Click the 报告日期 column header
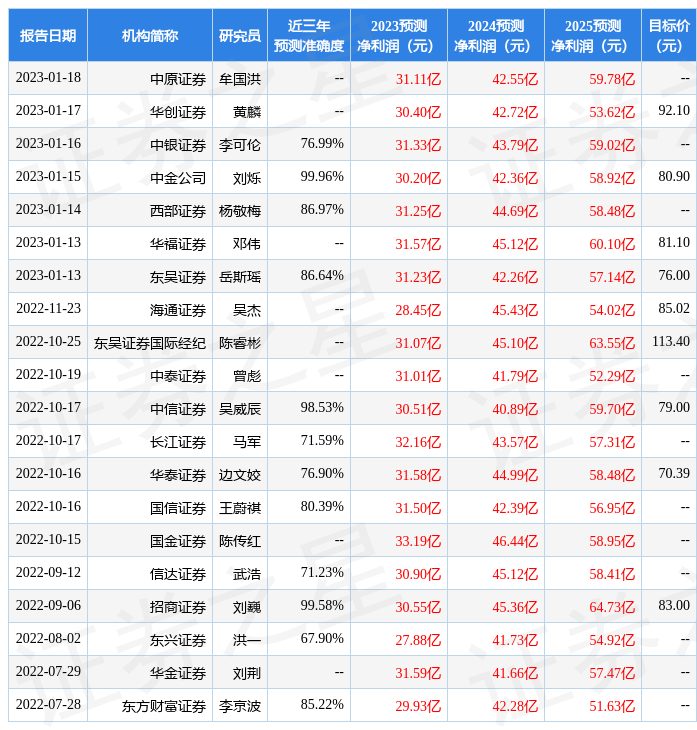Image resolution: width=697 pixels, height=730 pixels. (47, 35)
